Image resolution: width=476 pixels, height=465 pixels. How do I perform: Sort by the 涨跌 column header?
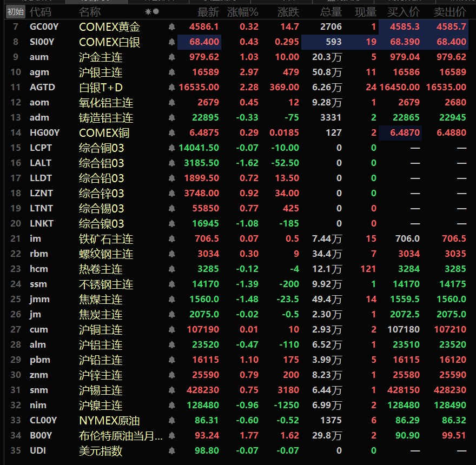click(288, 12)
